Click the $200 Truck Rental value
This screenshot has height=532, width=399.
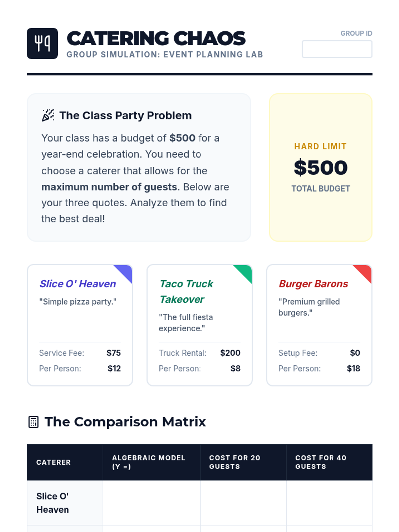tap(230, 353)
